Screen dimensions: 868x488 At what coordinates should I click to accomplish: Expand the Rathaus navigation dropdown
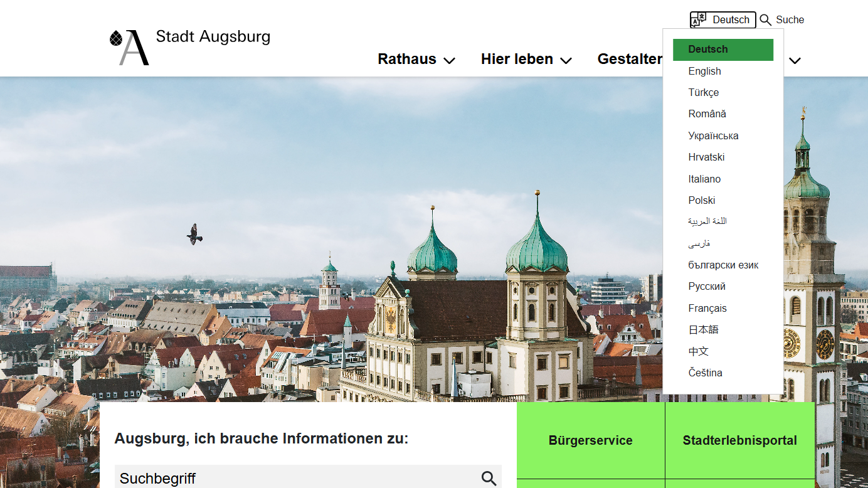[416, 59]
